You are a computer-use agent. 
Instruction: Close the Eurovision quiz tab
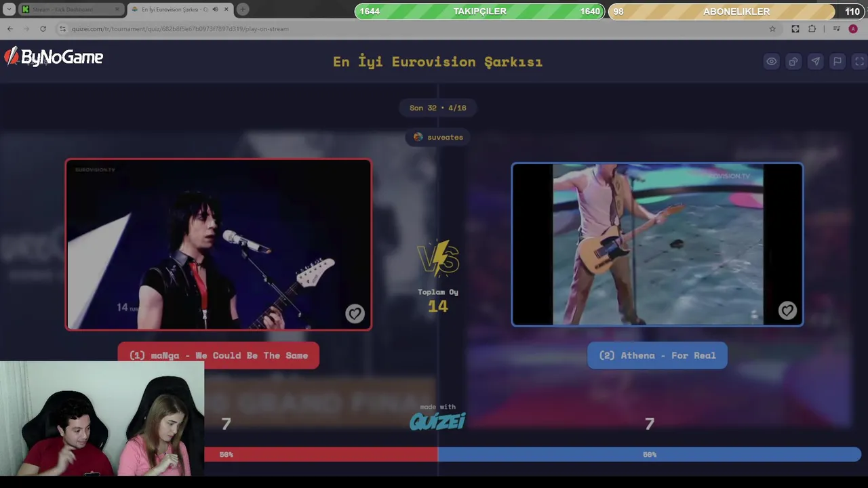pos(226,9)
